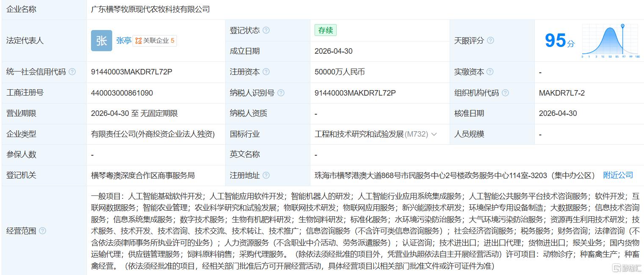644x275 pixels.
Task: Click the 人员规模 label cell
Action: tap(492, 134)
